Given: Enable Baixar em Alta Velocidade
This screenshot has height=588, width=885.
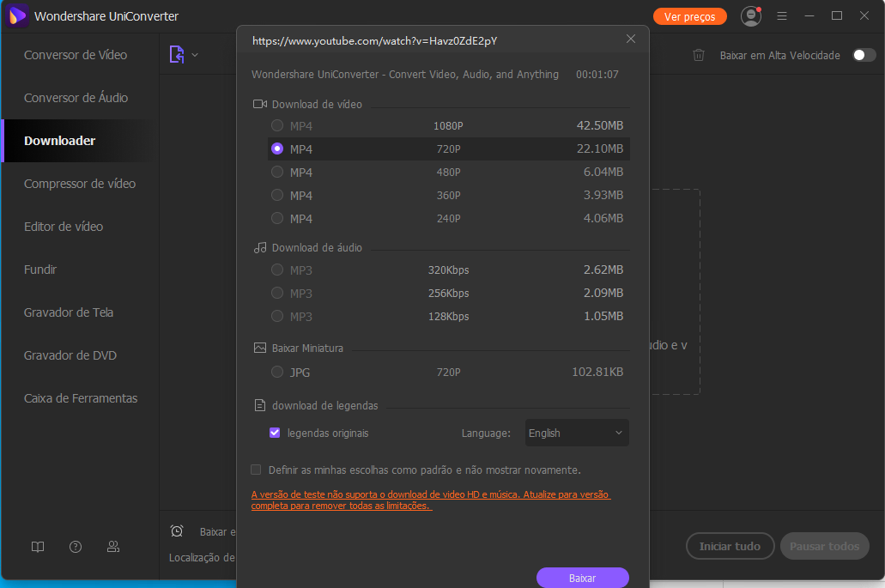Looking at the screenshot, I should 864,54.
